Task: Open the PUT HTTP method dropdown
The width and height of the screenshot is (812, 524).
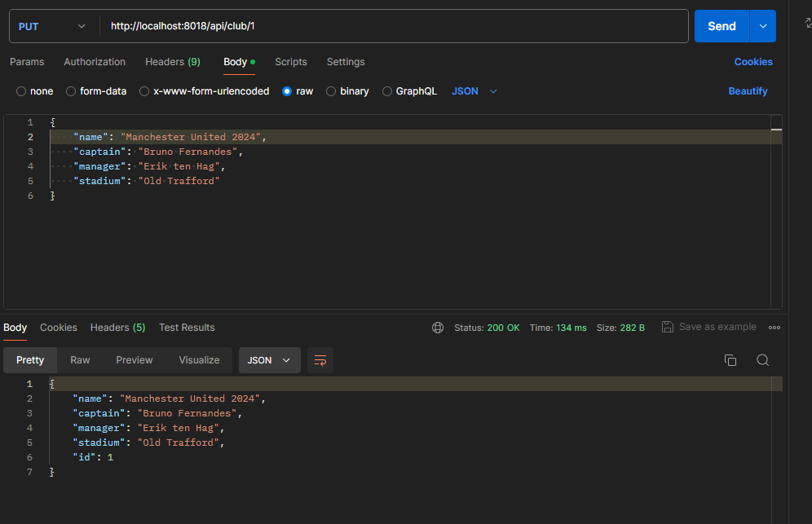Action: 52,26
